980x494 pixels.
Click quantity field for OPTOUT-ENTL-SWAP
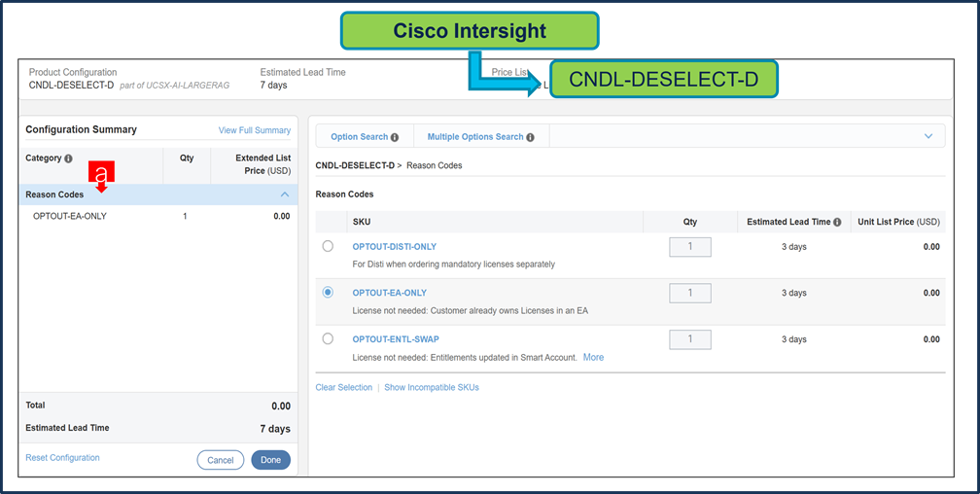click(690, 339)
